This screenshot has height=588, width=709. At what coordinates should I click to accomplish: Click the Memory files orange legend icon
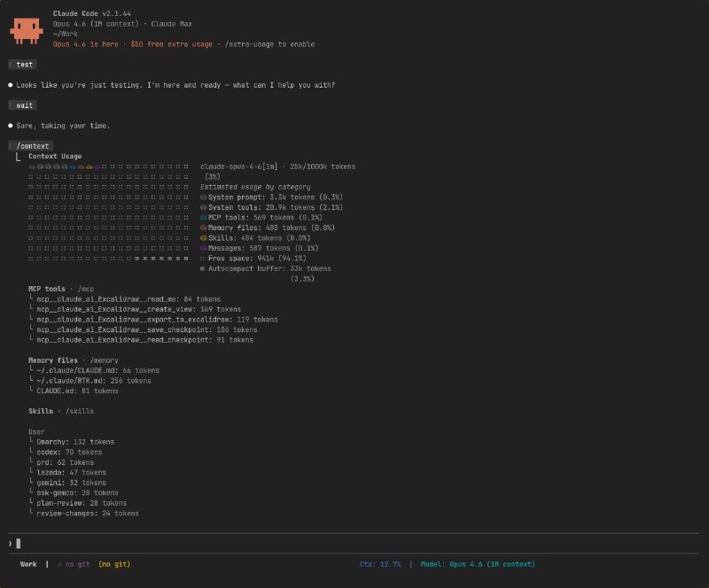[204, 228]
